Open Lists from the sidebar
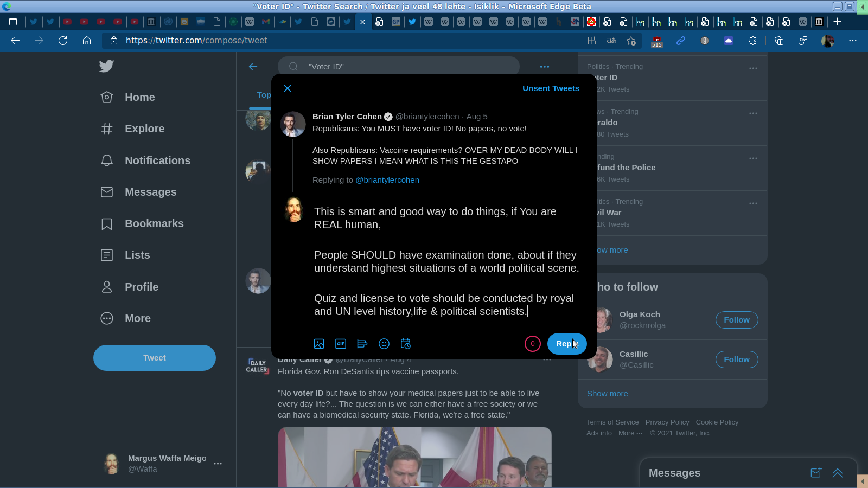Image resolution: width=868 pixels, height=488 pixels. (125, 255)
